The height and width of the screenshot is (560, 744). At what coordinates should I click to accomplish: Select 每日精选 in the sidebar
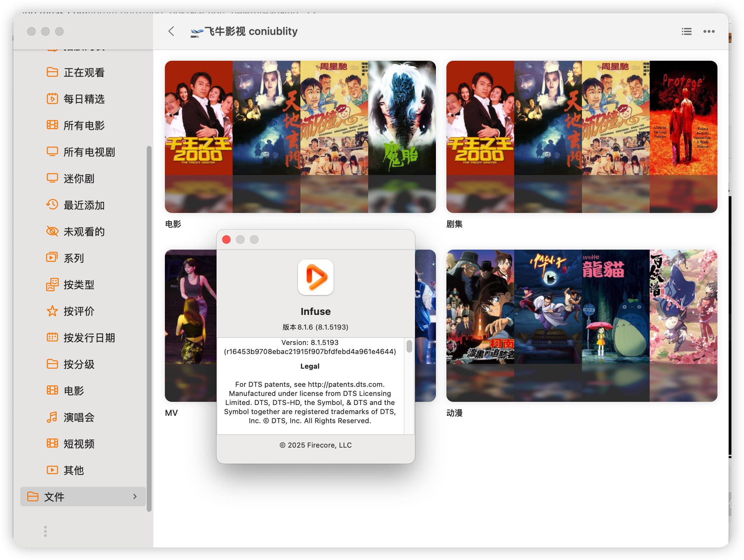(83, 99)
